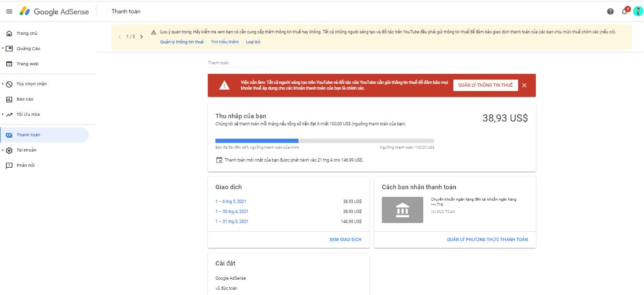Click QUẢN LÝ PHƯƠNG THỨC THANH TOÁN
Screen dimensions: 644x295
487,239
